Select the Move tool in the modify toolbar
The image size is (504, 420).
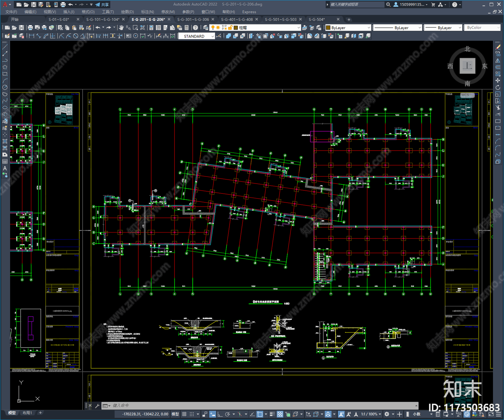click(x=498, y=81)
